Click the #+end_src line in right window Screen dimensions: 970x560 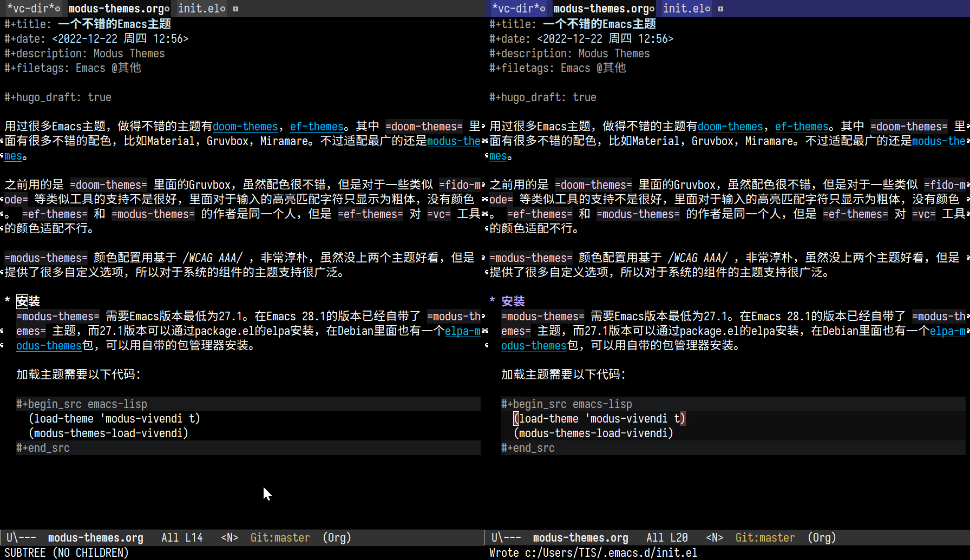coord(528,448)
